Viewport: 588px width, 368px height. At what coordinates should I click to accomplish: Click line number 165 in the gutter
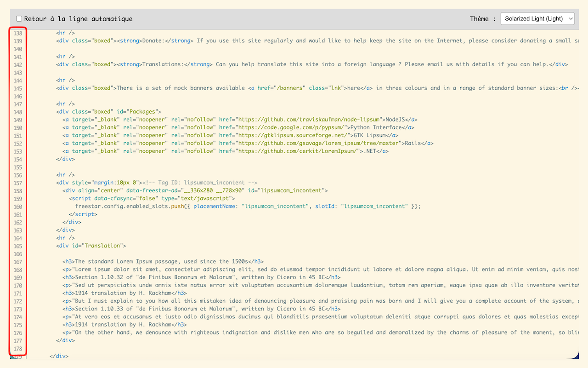point(17,246)
